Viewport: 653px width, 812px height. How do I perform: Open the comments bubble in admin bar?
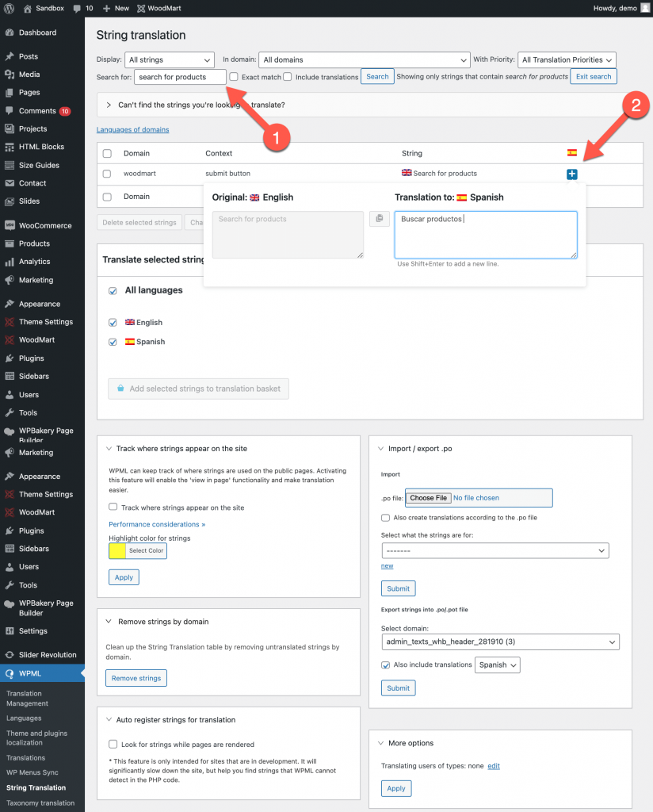(77, 8)
